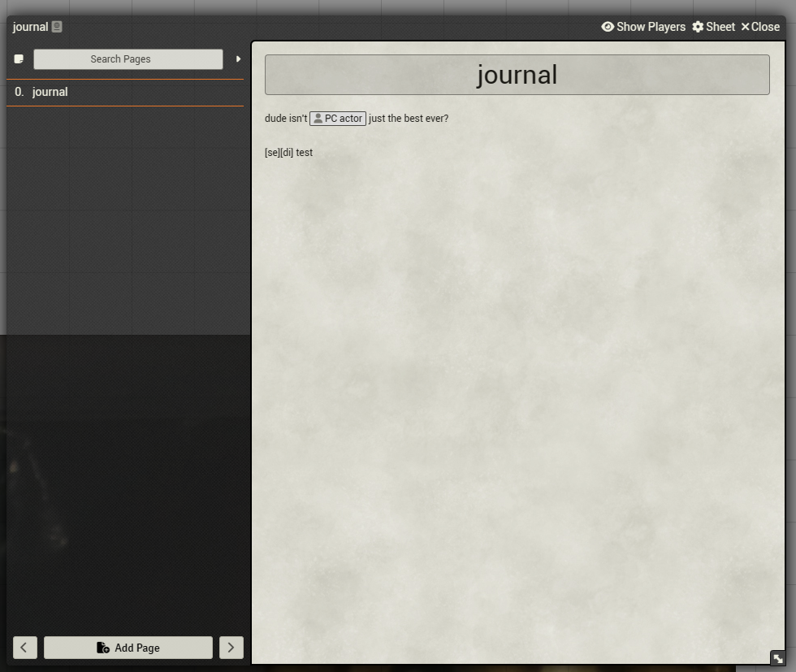Click the add-document icon inside Add Page button
The height and width of the screenshot is (672, 796).
point(102,648)
